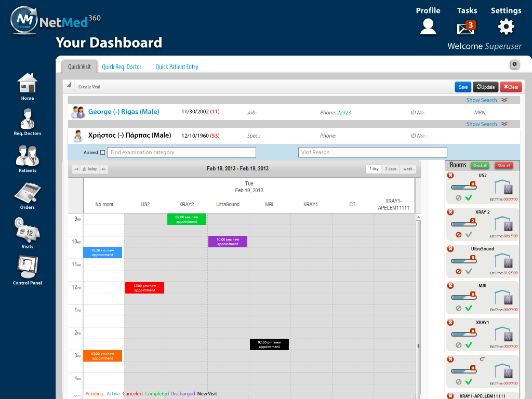
Task: Open George (-) Rigas patient link
Action: point(124,112)
